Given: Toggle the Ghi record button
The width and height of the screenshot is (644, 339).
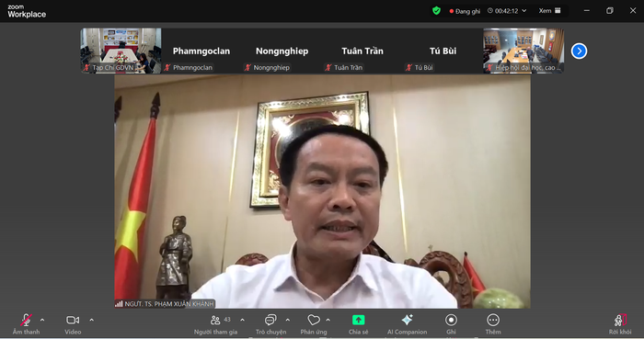Looking at the screenshot, I should [x=451, y=320].
